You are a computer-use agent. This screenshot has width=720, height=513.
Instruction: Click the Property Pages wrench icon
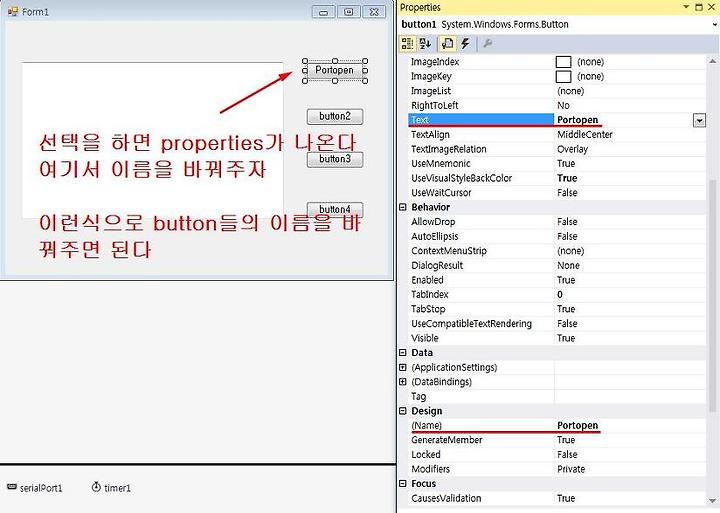coord(488,44)
